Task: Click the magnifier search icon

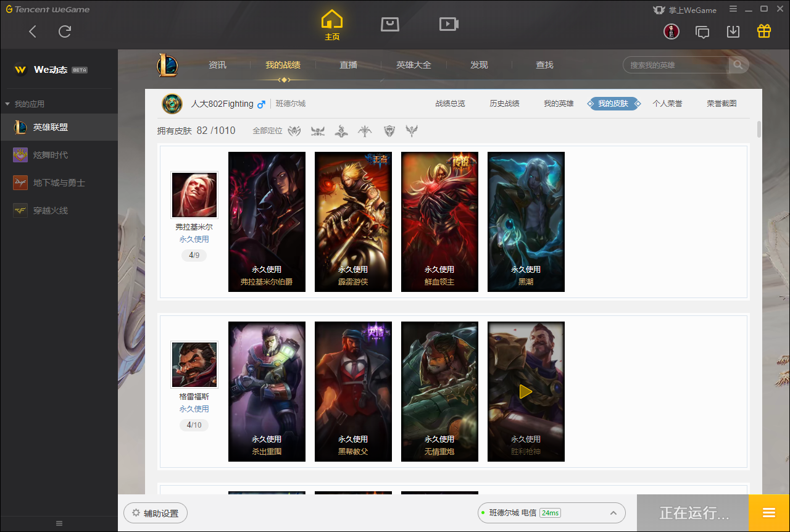Action: point(738,65)
